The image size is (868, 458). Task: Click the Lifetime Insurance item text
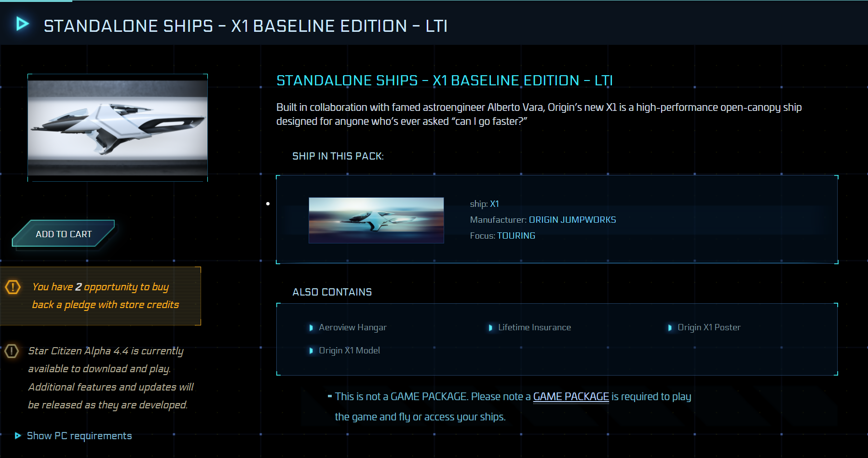point(534,327)
